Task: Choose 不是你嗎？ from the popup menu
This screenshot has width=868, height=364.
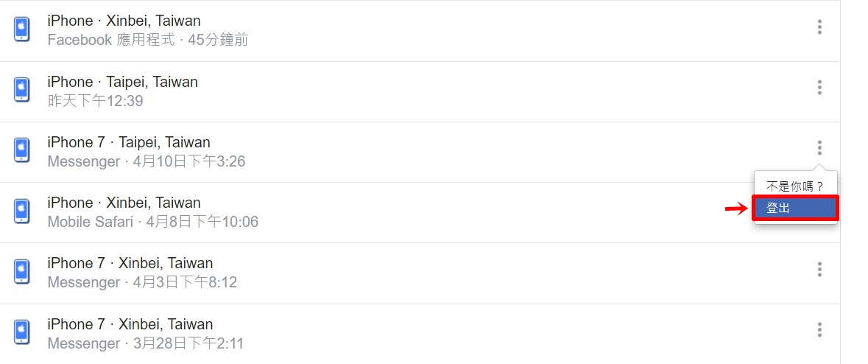Action: point(795,186)
